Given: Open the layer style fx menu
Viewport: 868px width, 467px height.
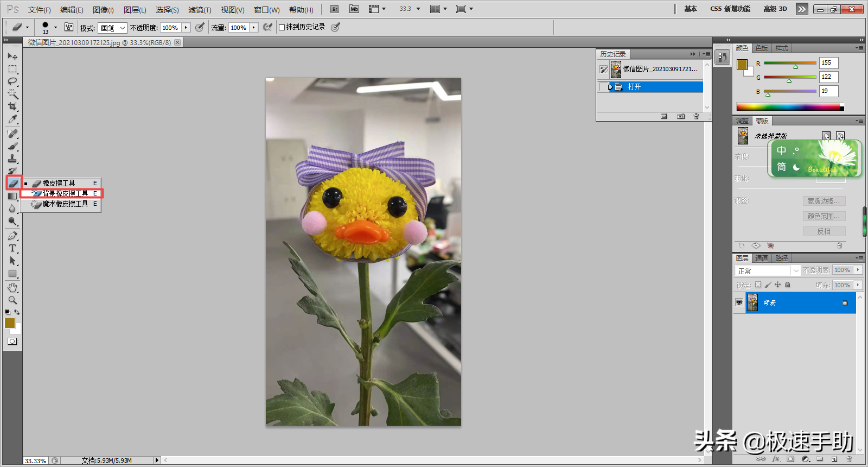Looking at the screenshot, I should click(x=776, y=459).
